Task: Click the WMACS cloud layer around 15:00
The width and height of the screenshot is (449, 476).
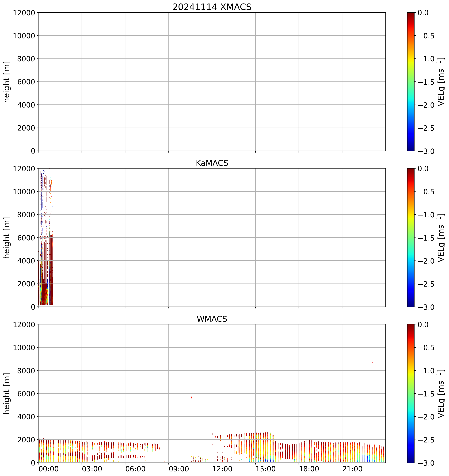Action: [x=261, y=448]
